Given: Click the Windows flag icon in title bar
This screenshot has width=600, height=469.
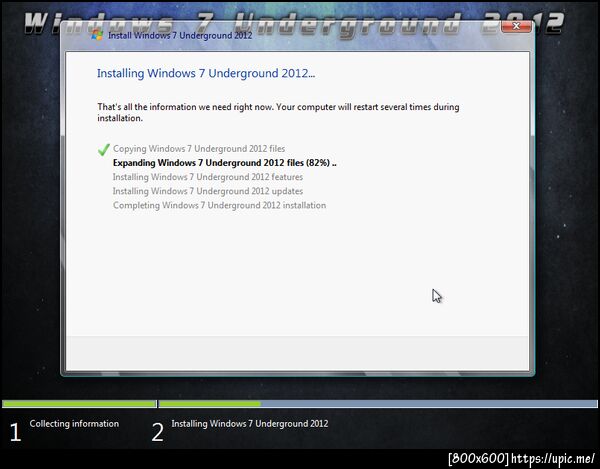Looking at the screenshot, I should tap(96, 35).
